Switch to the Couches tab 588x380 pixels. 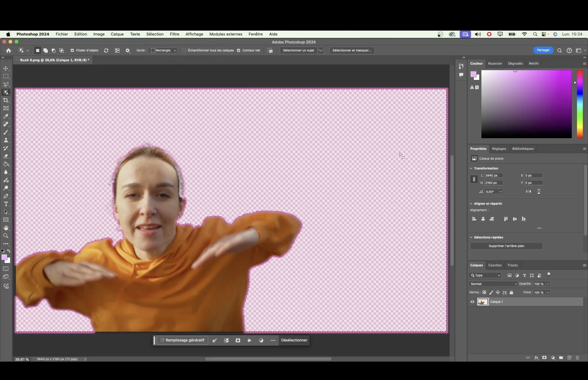click(495, 265)
